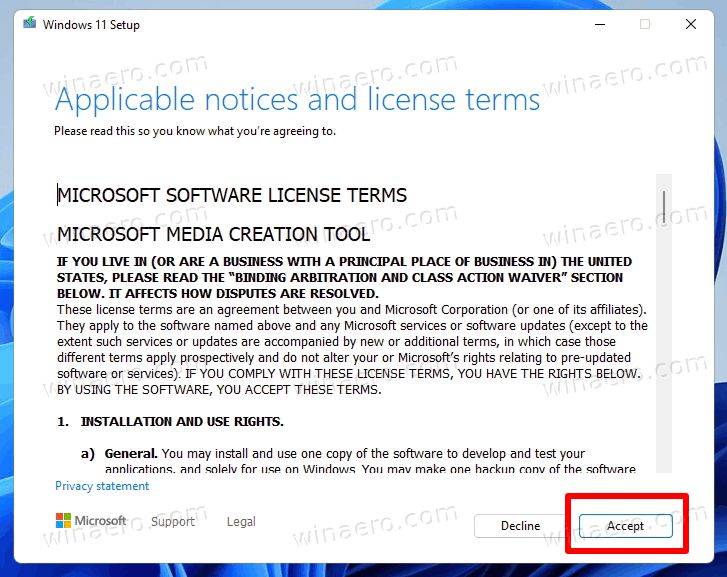The height and width of the screenshot is (577, 727).
Task: Open the Support link
Action: click(x=173, y=521)
